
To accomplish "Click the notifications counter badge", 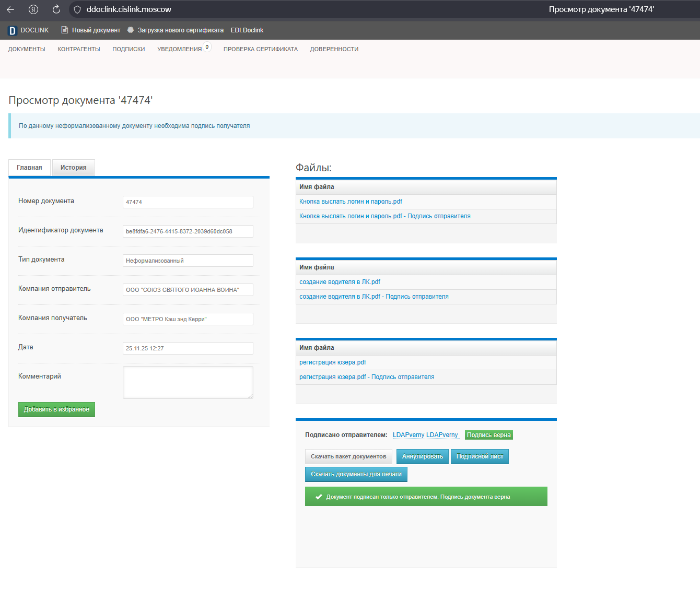I will click(x=207, y=47).
